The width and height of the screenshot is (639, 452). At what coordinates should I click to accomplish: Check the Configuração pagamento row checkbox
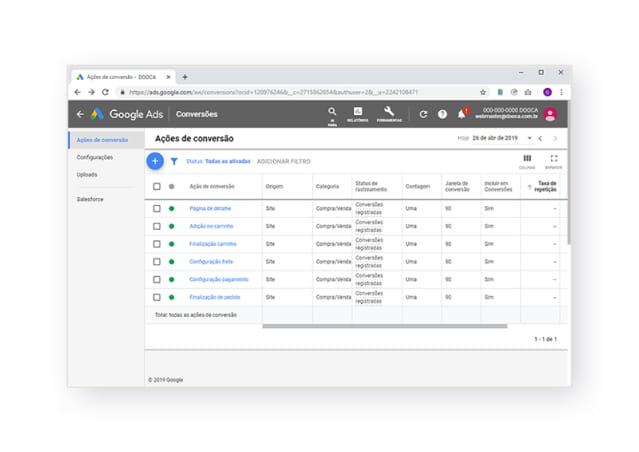[x=156, y=279]
